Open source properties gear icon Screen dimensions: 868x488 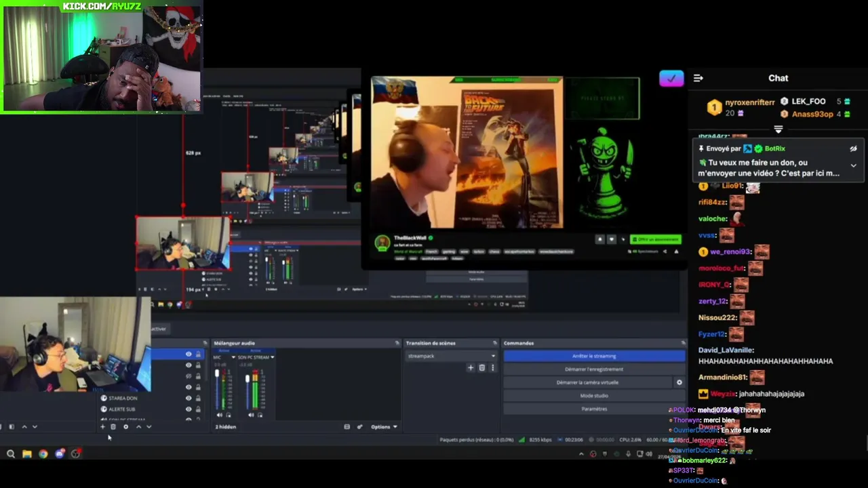(x=126, y=427)
